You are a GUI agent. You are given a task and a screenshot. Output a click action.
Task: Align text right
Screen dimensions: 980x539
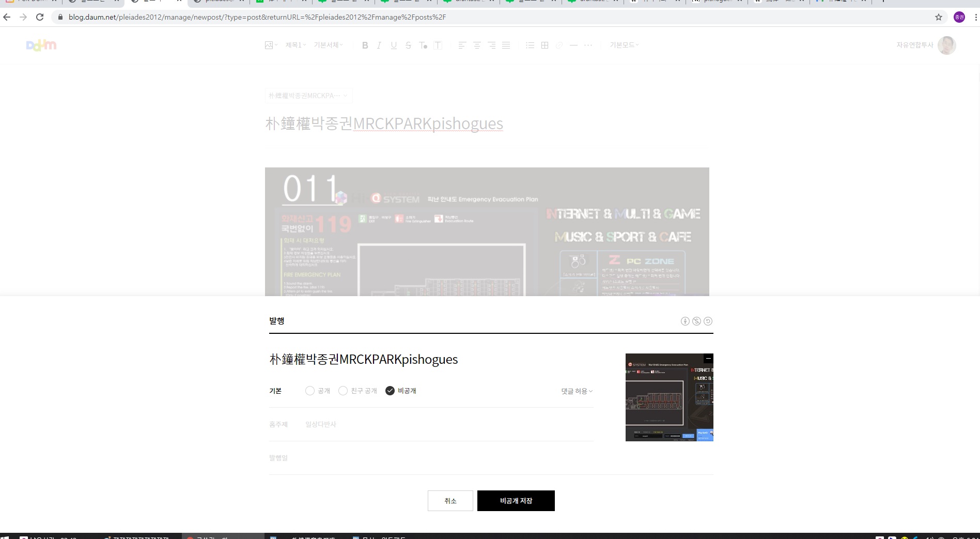point(491,45)
